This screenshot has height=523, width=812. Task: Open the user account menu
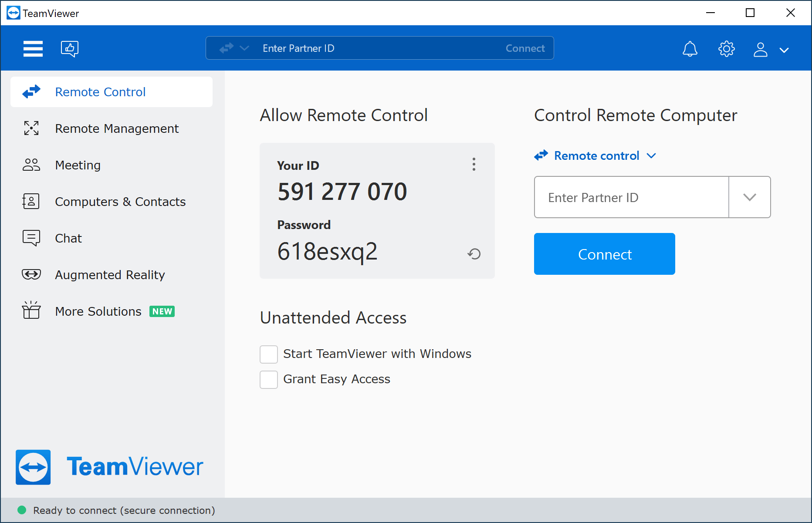[x=761, y=49]
